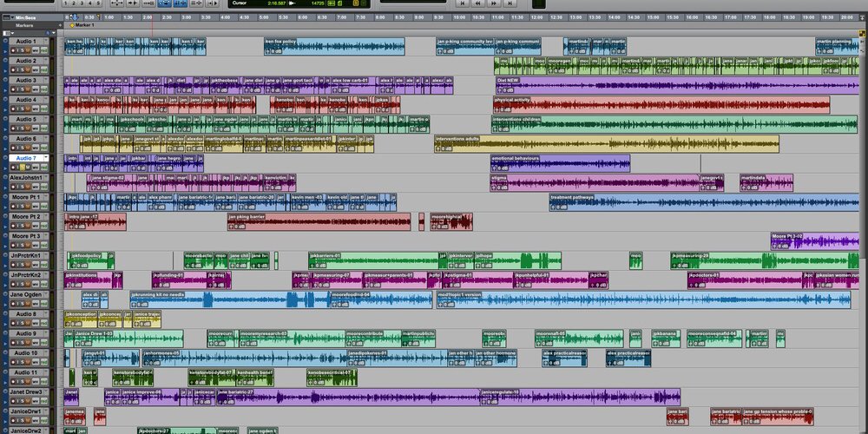
Task: Toggle input monitoring on Audio 9 track
Action: coord(17,343)
